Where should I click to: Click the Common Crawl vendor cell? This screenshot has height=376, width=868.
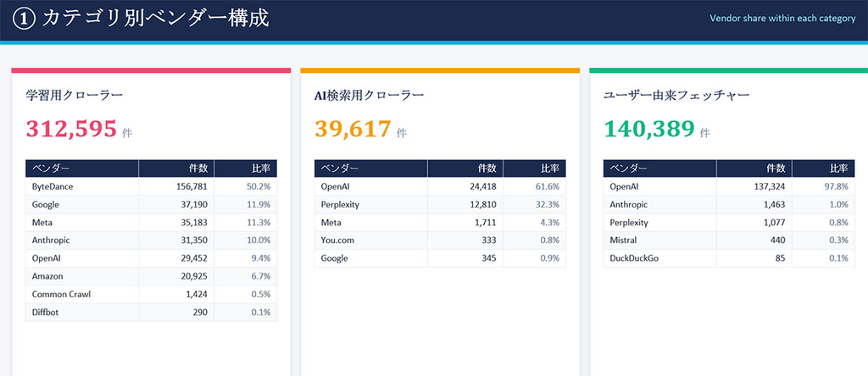[x=82, y=294]
